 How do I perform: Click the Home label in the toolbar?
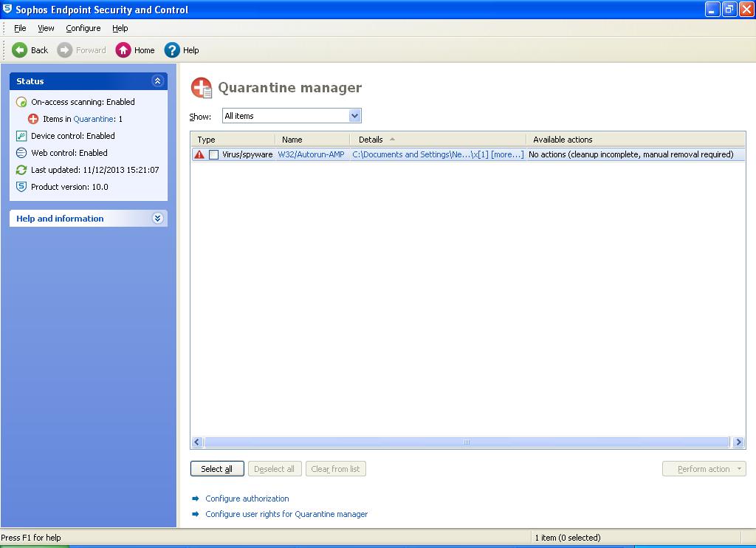tap(144, 50)
